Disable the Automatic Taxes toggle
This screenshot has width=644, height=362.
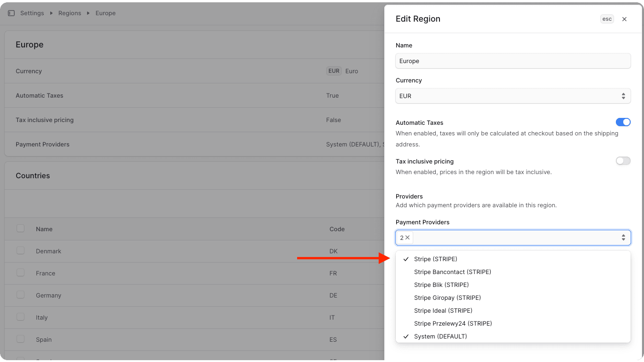click(x=623, y=122)
